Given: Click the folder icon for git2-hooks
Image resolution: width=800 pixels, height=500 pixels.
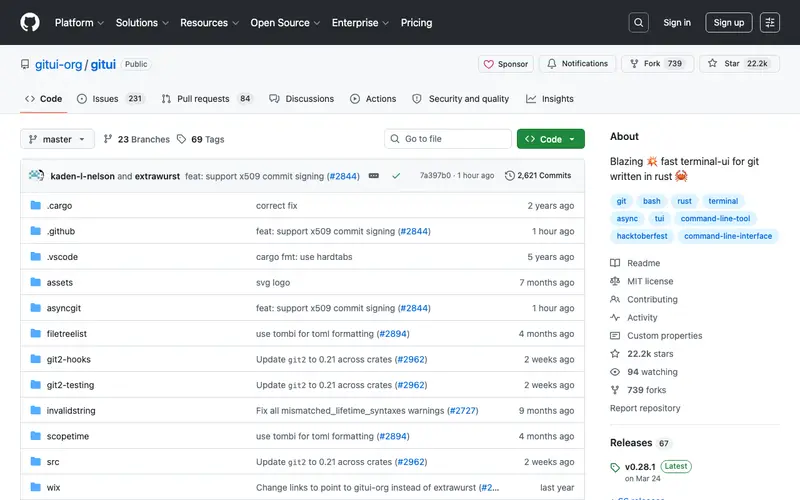Looking at the screenshot, I should tap(35, 359).
